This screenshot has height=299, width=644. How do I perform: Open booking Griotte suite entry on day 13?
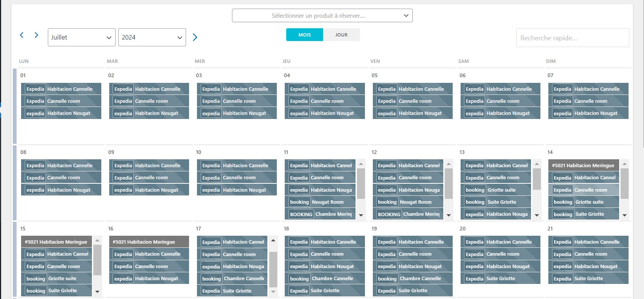tap(496, 190)
